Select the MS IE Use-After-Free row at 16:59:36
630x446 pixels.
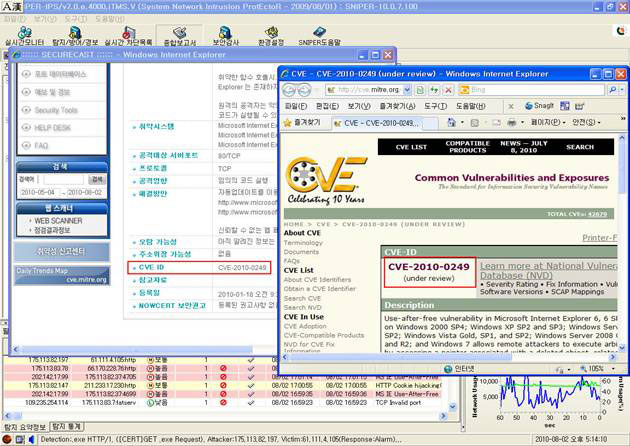click(x=222, y=394)
